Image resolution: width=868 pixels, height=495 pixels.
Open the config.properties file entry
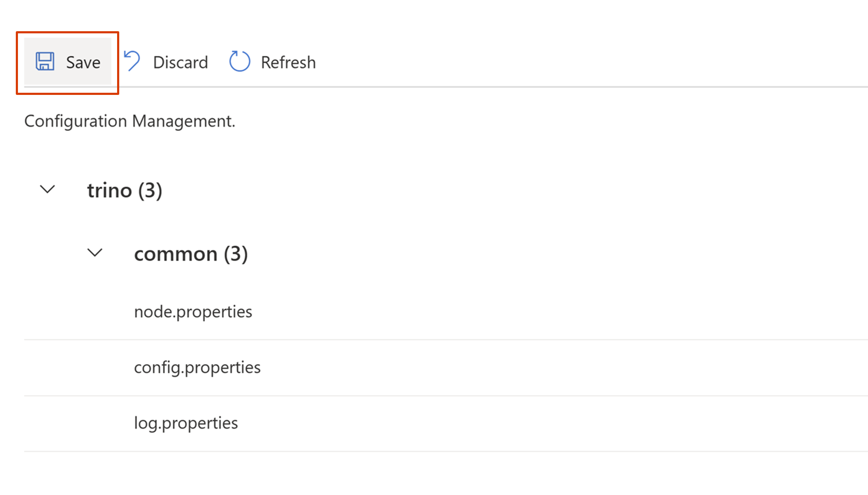tap(197, 367)
